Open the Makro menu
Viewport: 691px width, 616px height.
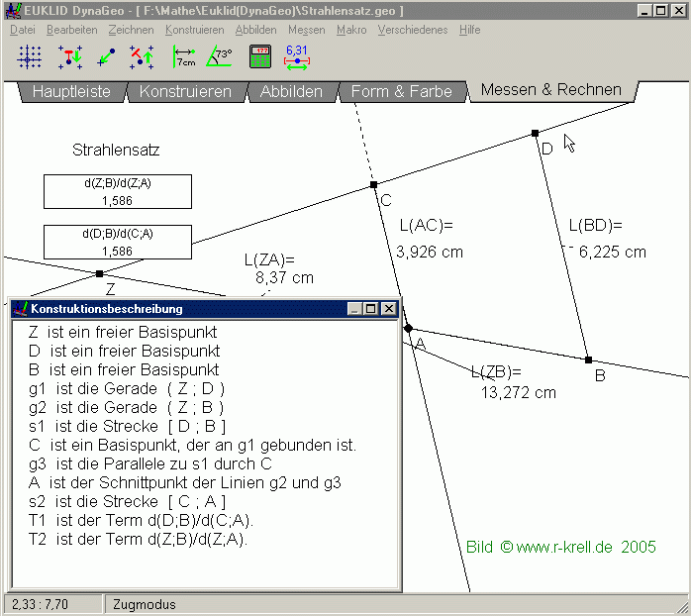tap(351, 30)
